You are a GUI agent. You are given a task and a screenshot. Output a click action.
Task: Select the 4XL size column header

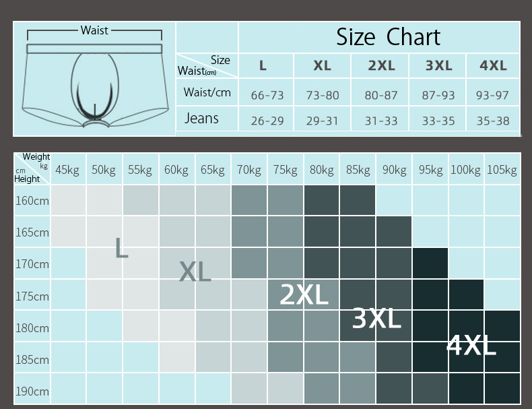[x=493, y=66]
